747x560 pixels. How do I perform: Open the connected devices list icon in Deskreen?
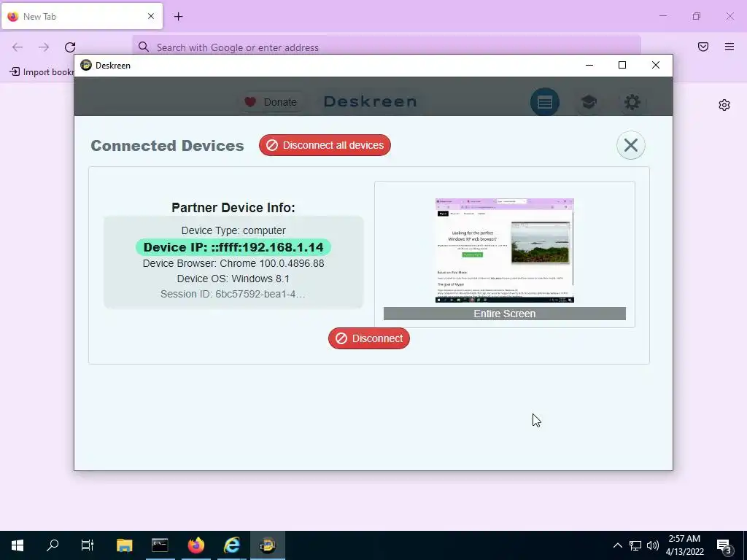coord(544,102)
